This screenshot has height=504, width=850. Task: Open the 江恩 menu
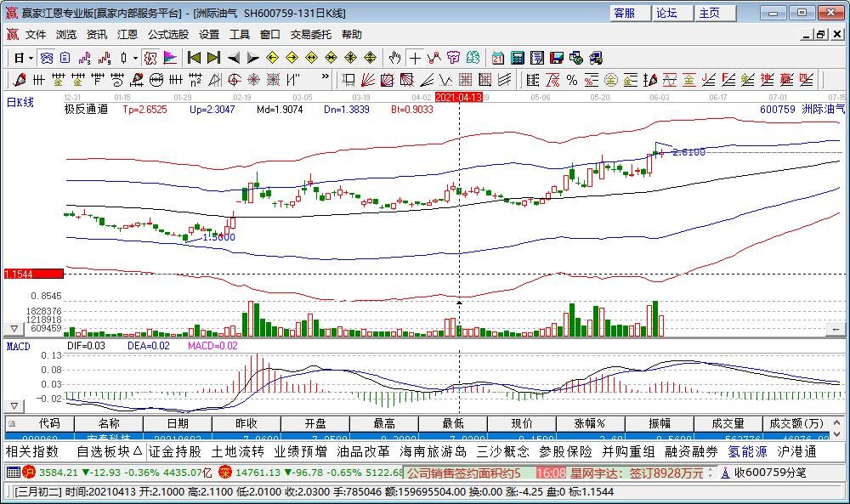127,35
